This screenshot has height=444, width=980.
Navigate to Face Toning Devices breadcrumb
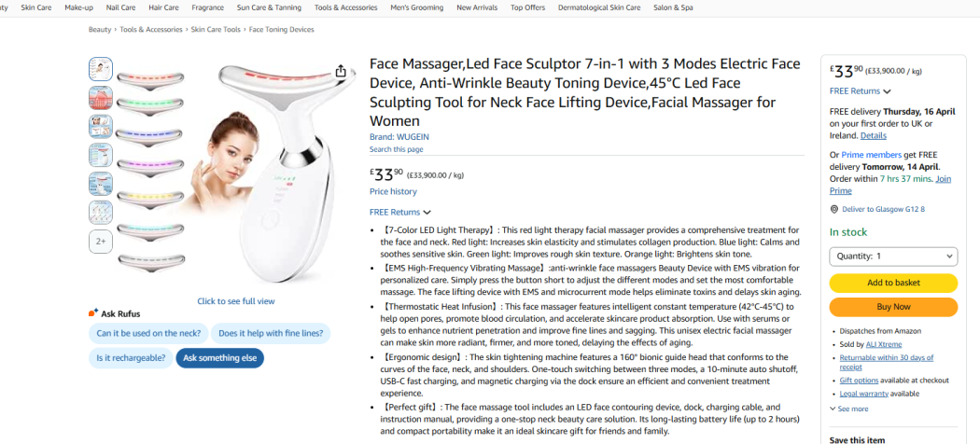(x=281, y=30)
